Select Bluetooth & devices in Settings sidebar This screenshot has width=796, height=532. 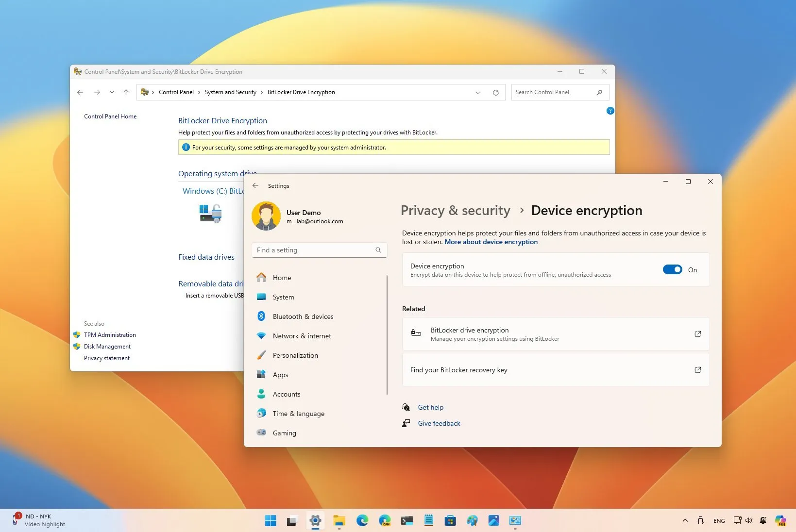click(303, 316)
